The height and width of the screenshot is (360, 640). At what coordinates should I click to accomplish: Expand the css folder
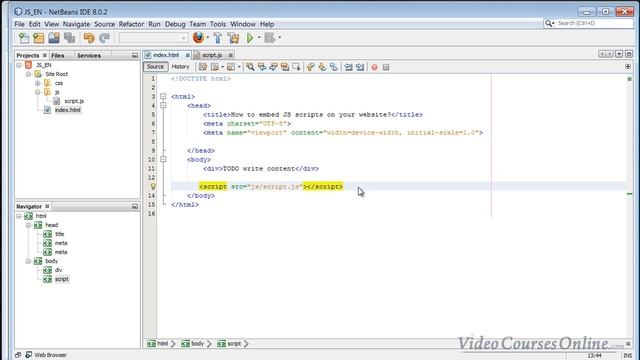[38, 83]
